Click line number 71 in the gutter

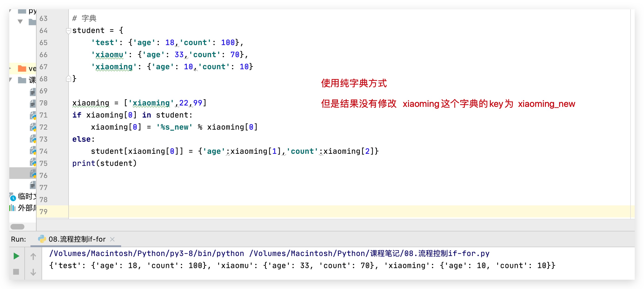pos(43,115)
